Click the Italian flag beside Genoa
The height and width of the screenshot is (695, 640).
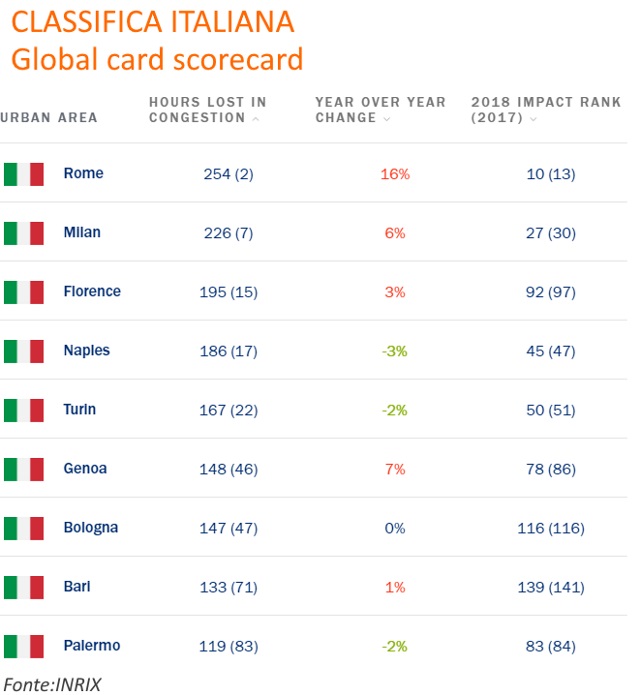23,469
